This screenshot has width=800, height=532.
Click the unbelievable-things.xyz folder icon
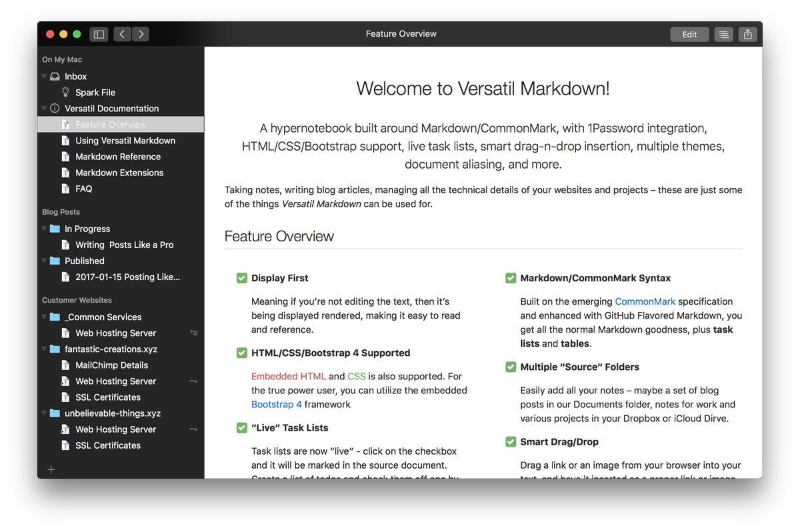(x=55, y=413)
